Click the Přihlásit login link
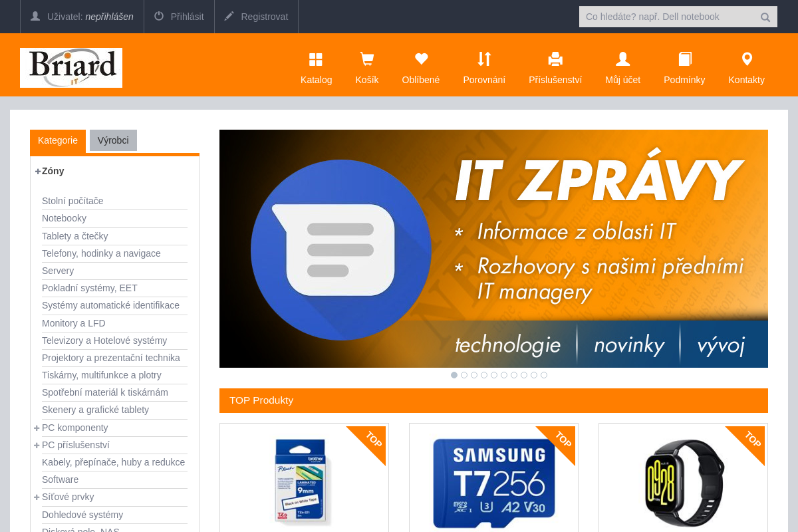 [x=188, y=17]
